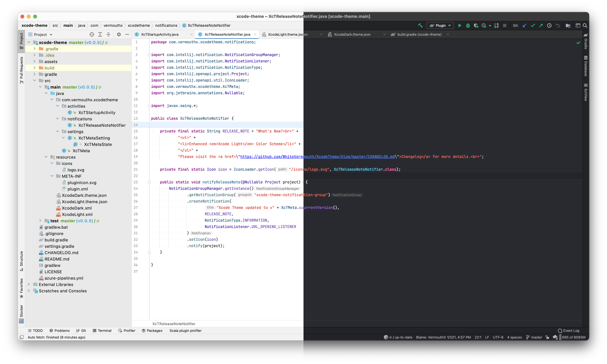Viewport: 607px width, 364px height.
Task: Start debugging with the bug icon
Action: 468,25
